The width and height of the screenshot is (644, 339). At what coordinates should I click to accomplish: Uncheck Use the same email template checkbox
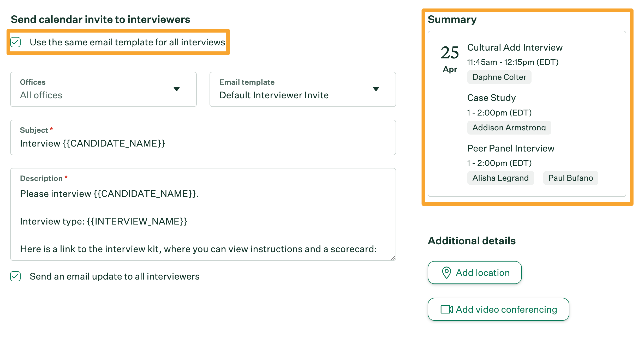coord(16,42)
